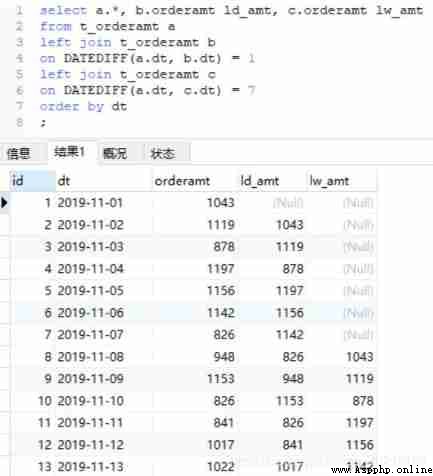
Task: Click the lw_amt Null cell in 2019-11-04 row
Action: pyautogui.click(x=358, y=269)
